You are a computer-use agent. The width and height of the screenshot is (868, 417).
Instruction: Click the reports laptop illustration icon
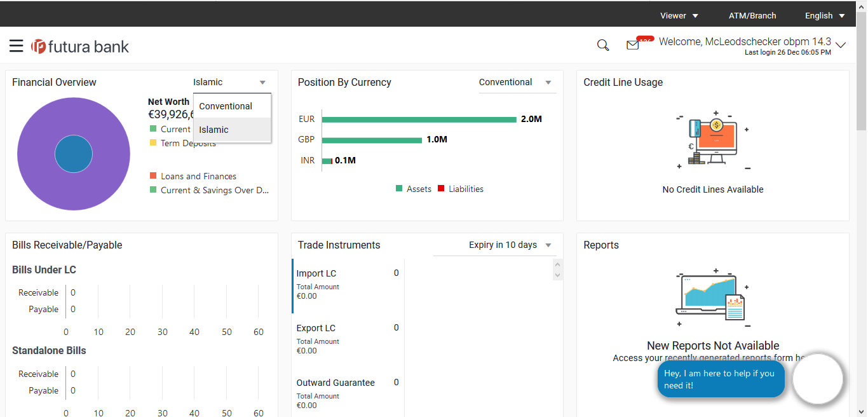[712, 298]
